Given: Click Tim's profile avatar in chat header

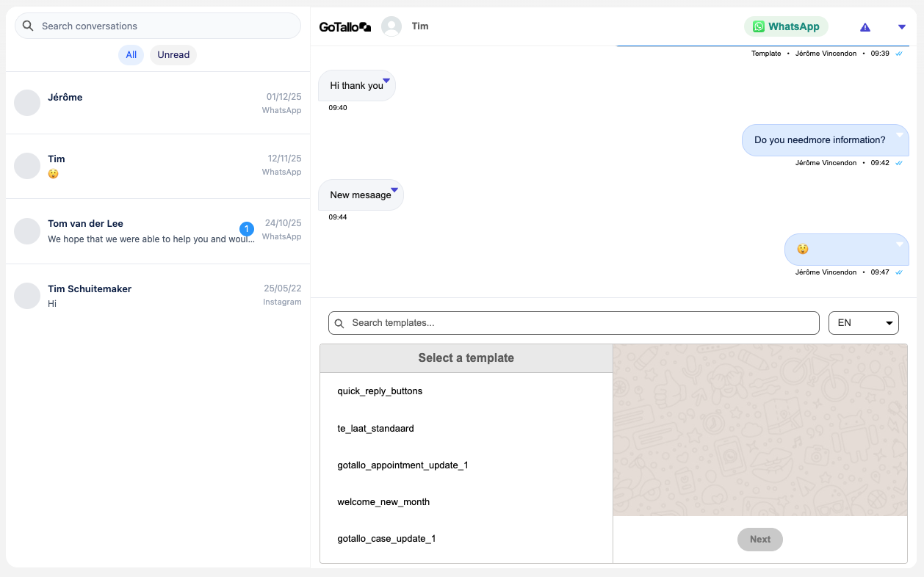Looking at the screenshot, I should [391, 26].
